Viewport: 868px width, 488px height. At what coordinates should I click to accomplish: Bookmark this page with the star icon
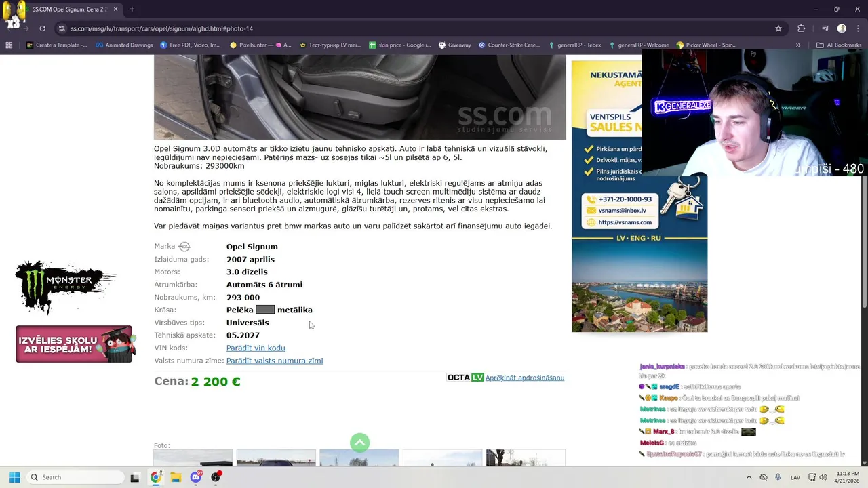click(x=778, y=28)
